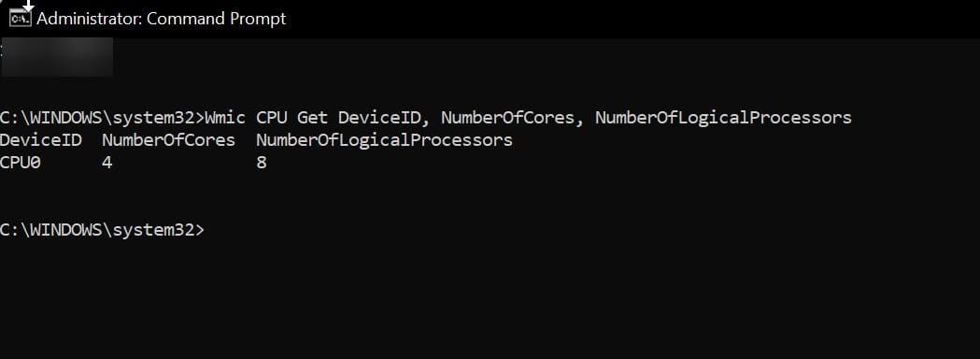Click the empty title bar area beside the title
Image resolution: width=980 pixels, height=359 pixels.
632,19
